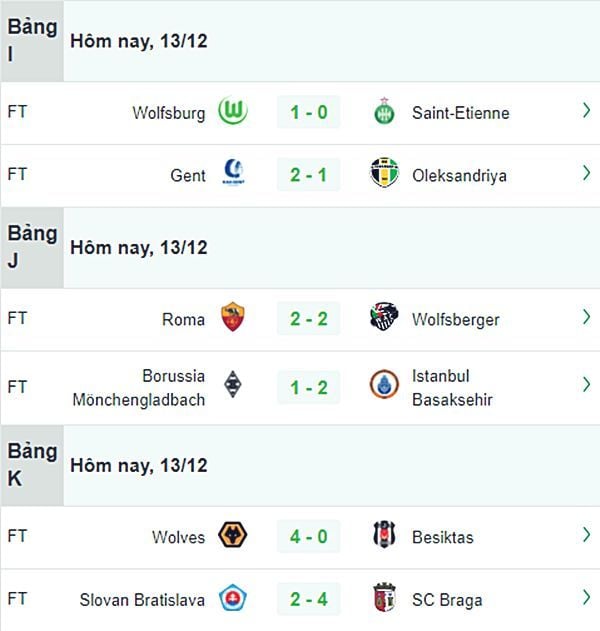Expand details arrow for Wolves vs Besiktas
Screen dimensions: 600x631
tap(587, 535)
